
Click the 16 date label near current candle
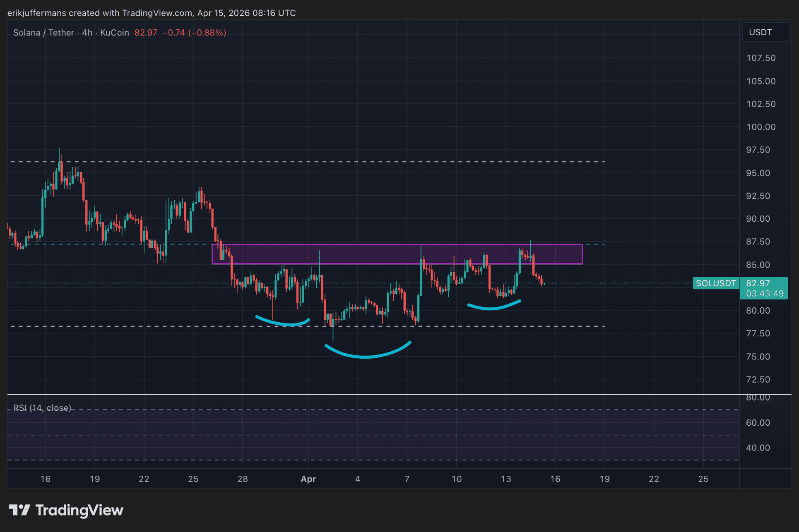pyautogui.click(x=555, y=479)
